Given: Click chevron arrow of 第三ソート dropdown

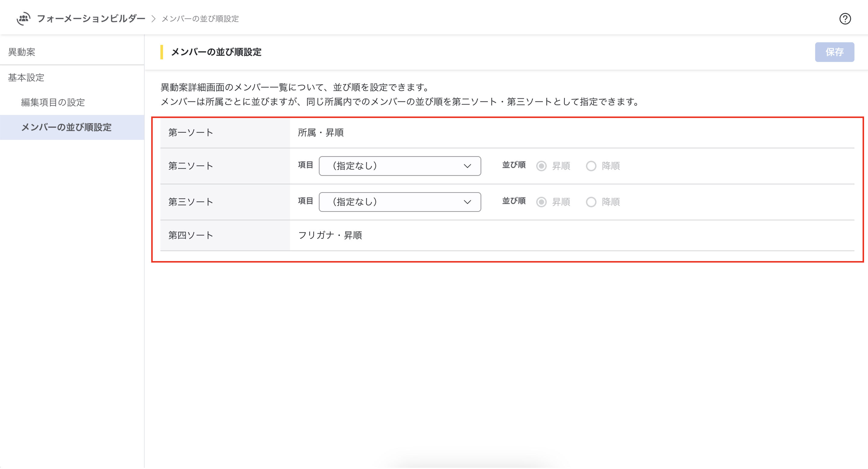Looking at the screenshot, I should point(467,202).
